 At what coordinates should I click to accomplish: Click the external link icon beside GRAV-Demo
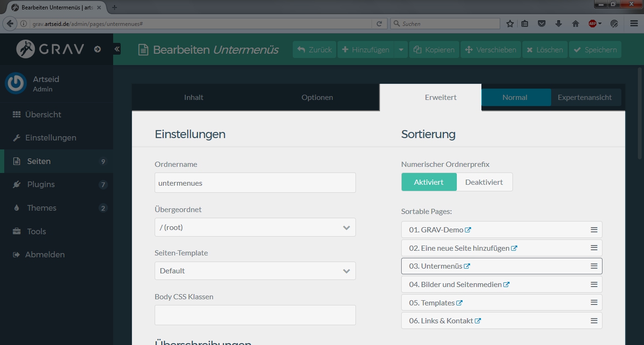tap(468, 230)
